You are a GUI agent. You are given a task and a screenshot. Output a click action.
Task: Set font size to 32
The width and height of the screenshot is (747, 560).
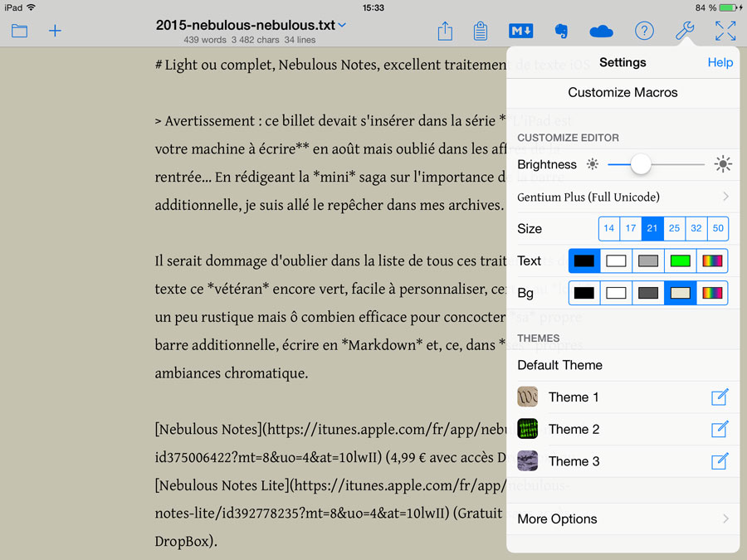[x=696, y=228]
